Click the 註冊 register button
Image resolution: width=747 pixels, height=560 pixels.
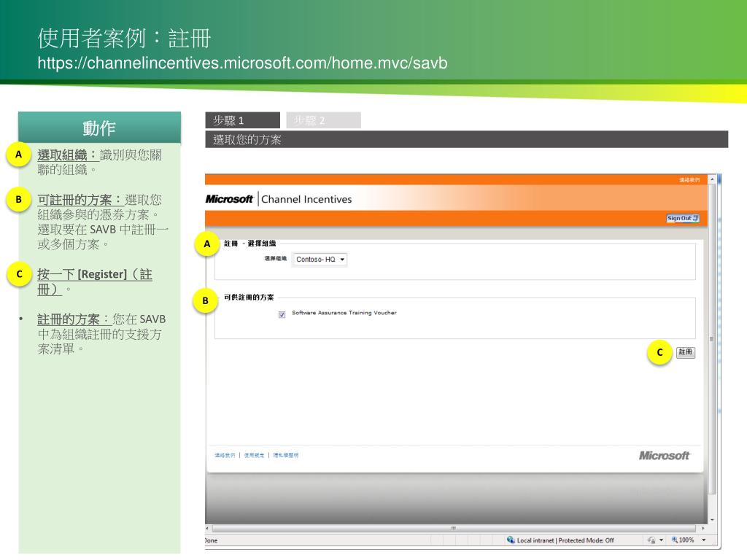click(686, 352)
